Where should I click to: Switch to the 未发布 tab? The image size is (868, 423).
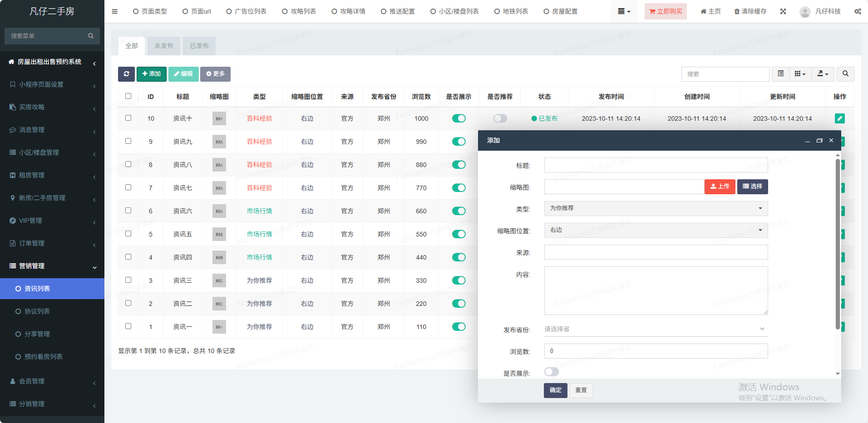tap(163, 46)
